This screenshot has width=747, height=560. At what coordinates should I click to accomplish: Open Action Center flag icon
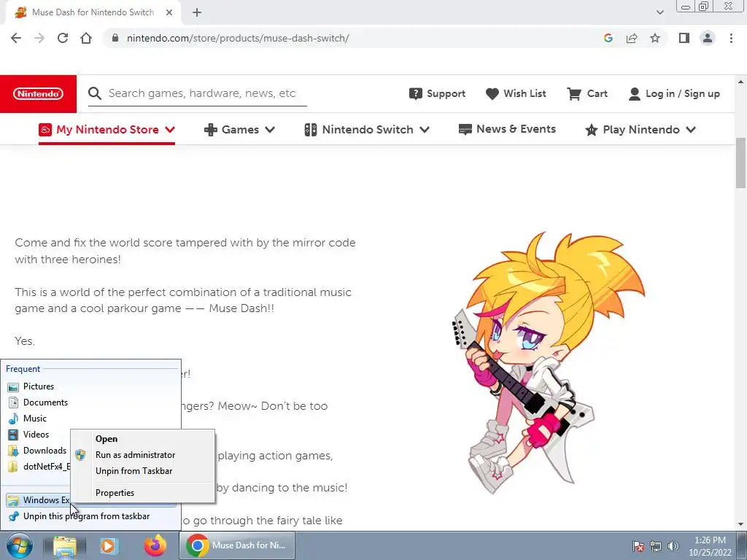pos(638,546)
